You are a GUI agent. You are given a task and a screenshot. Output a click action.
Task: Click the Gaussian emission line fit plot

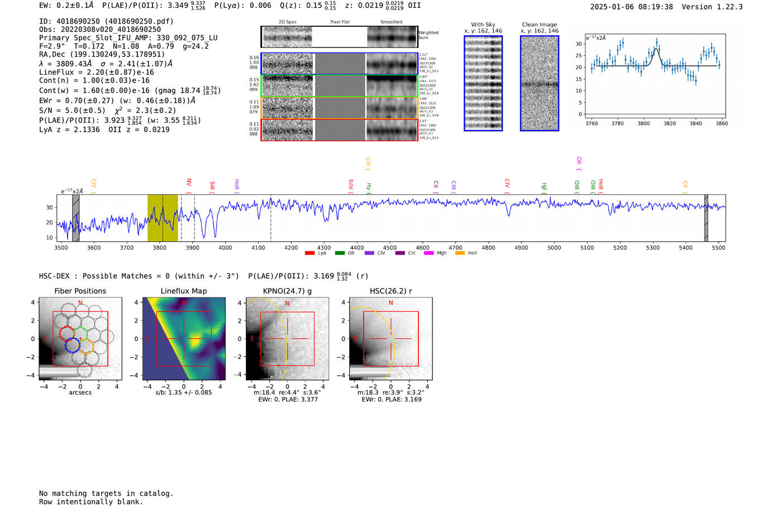(x=655, y=76)
